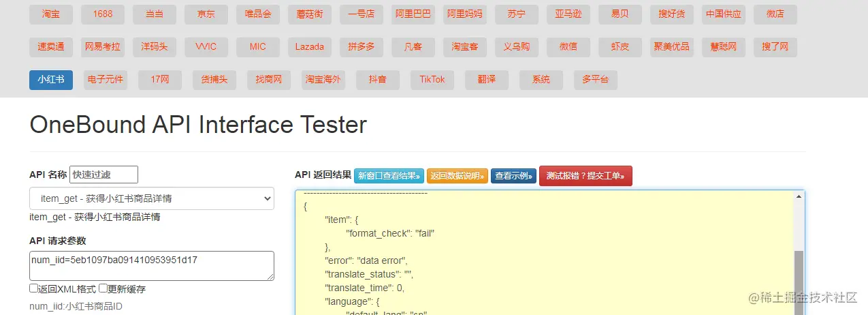Choose the 京东 platform tab

point(206,14)
